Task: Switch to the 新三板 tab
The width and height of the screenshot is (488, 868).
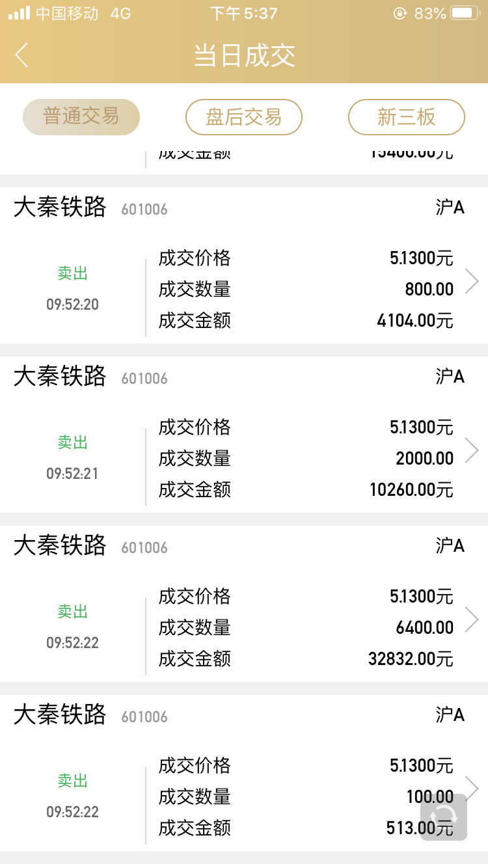Action: (407, 117)
